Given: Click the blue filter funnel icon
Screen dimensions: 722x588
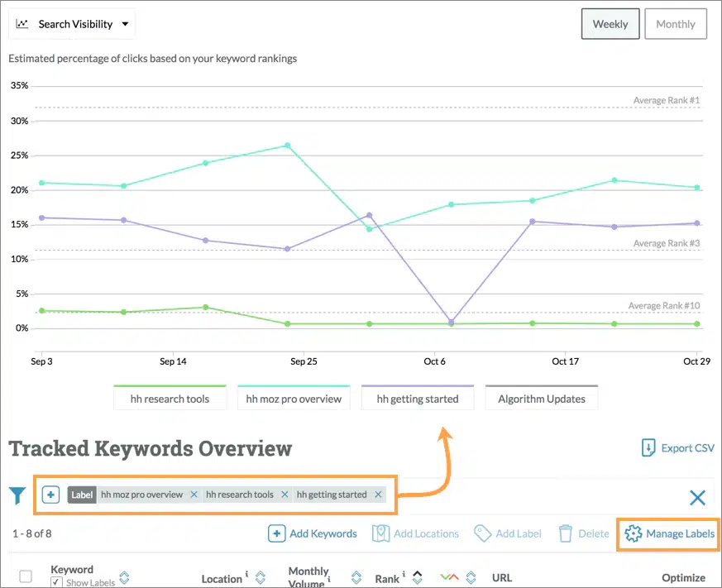Looking at the screenshot, I should 17,495.
